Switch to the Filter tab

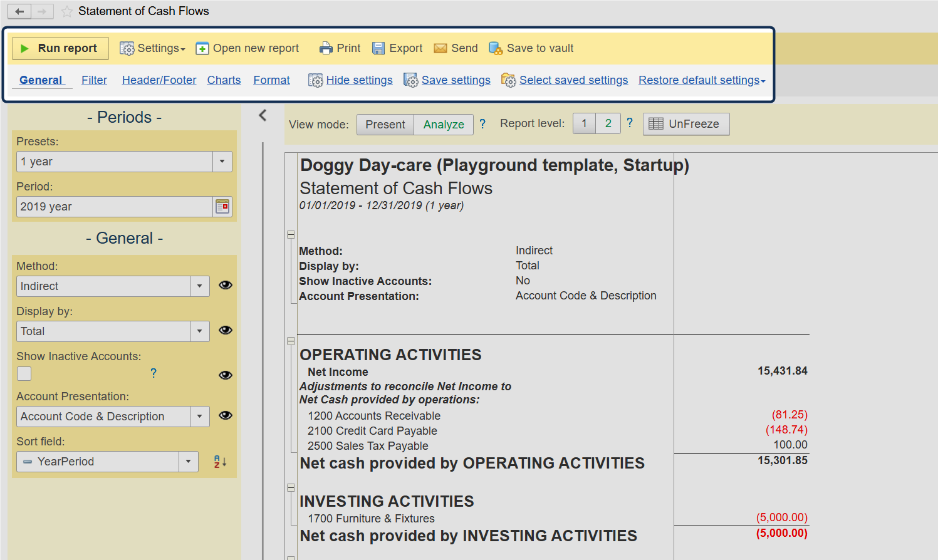(94, 80)
